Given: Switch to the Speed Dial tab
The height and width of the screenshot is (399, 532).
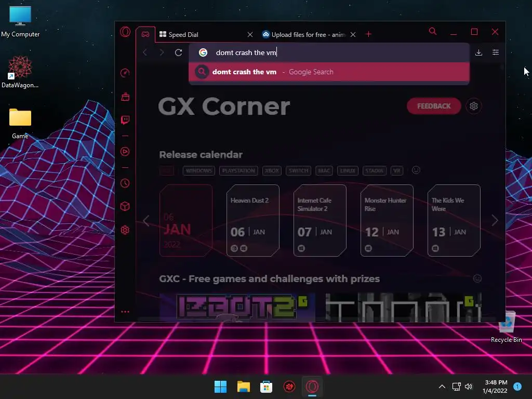Looking at the screenshot, I should click(x=183, y=35).
